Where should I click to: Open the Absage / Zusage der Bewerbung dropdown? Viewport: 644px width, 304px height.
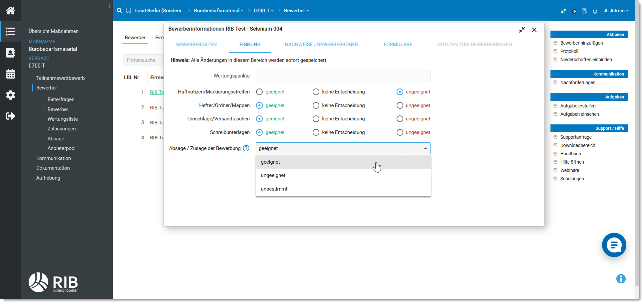343,148
